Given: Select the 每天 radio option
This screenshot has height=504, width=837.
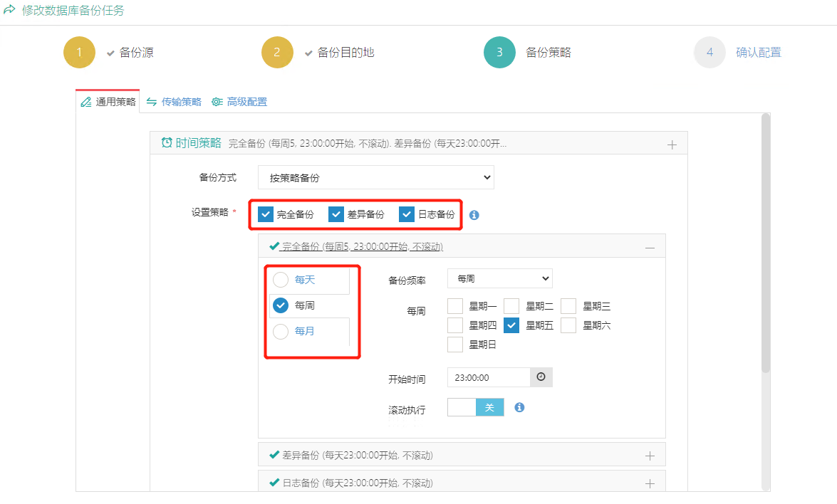Looking at the screenshot, I should coord(281,280).
